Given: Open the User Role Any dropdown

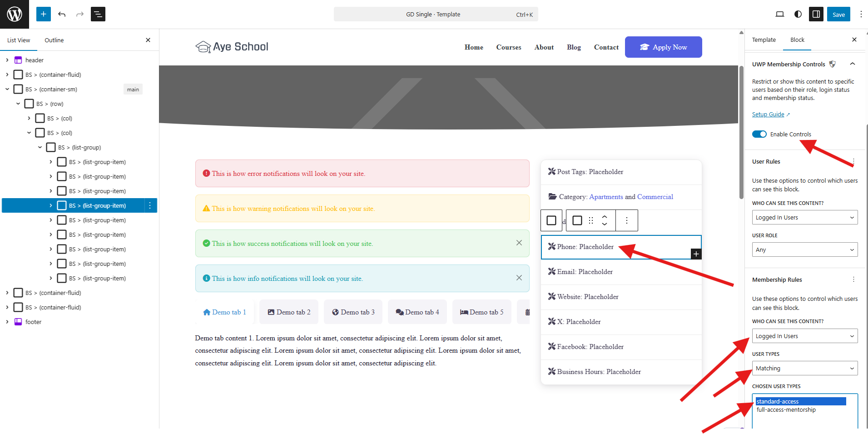Looking at the screenshot, I should (805, 249).
